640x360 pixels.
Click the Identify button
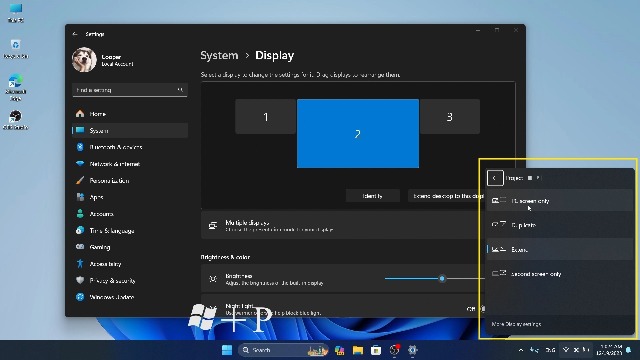(372, 196)
